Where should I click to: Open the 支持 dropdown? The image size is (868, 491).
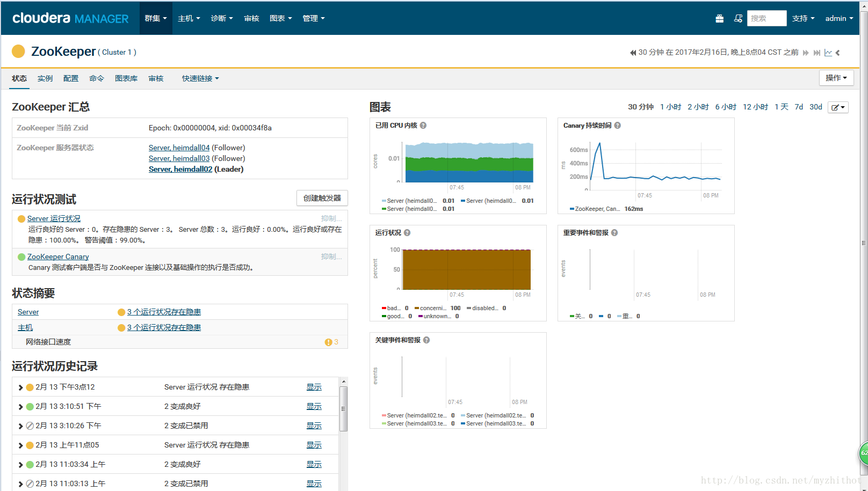point(804,18)
